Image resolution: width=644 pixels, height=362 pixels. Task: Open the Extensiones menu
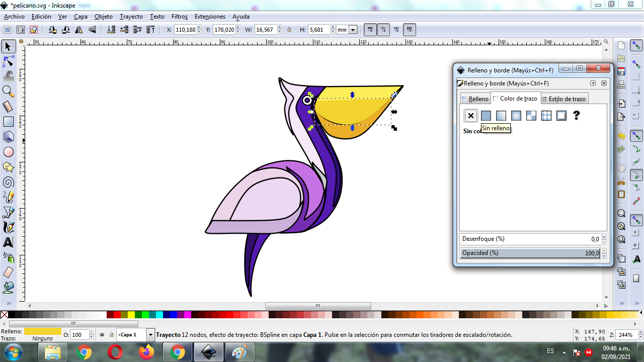coord(210,17)
